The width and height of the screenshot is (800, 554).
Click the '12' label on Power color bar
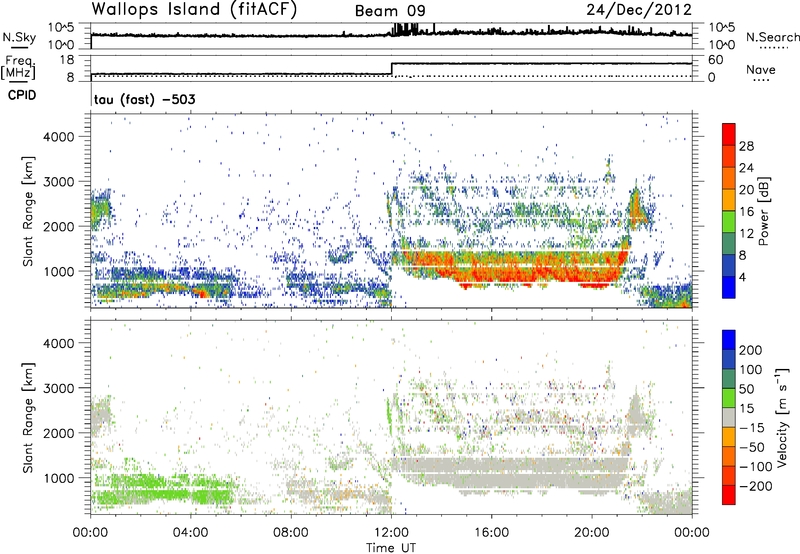(746, 234)
